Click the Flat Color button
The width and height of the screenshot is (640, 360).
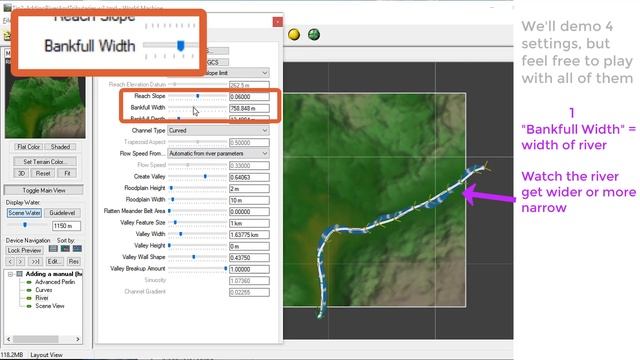(28, 147)
